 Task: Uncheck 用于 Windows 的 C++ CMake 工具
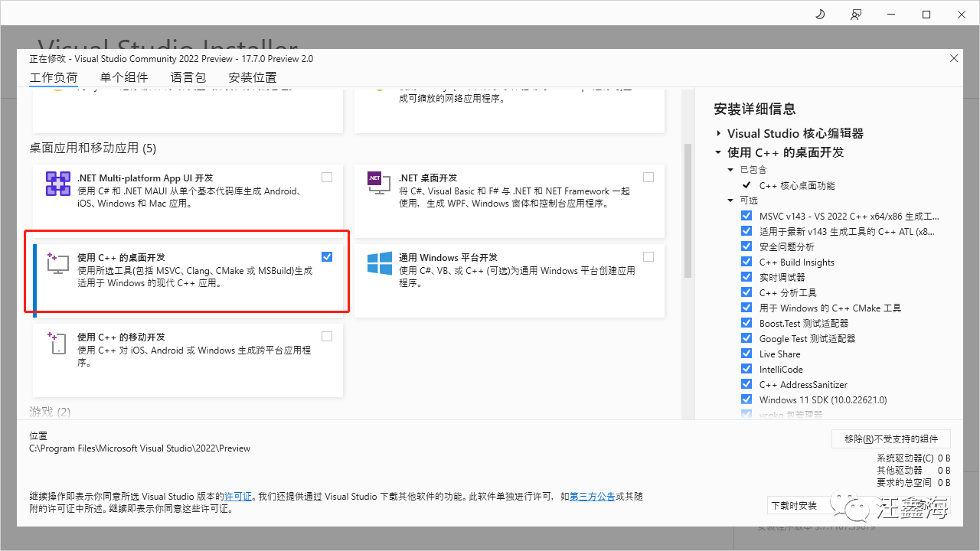point(746,308)
